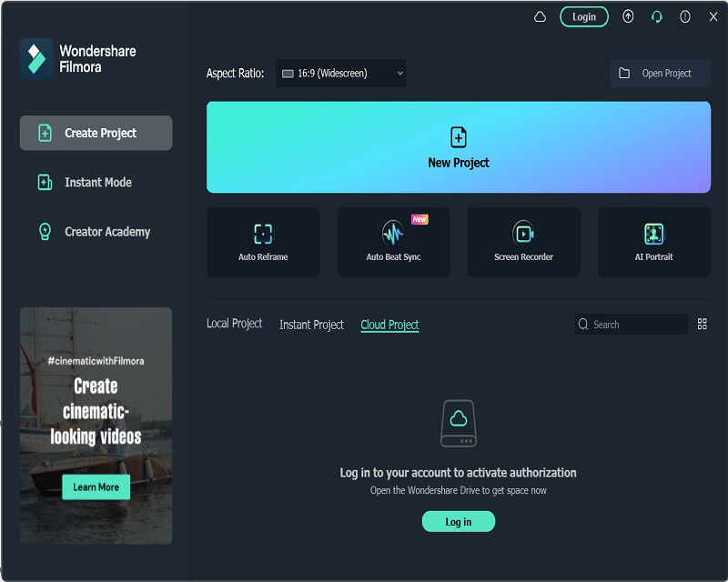Viewport: 728px width, 582px height.
Task: Open the cloud storage icon in title bar
Action: point(540,17)
